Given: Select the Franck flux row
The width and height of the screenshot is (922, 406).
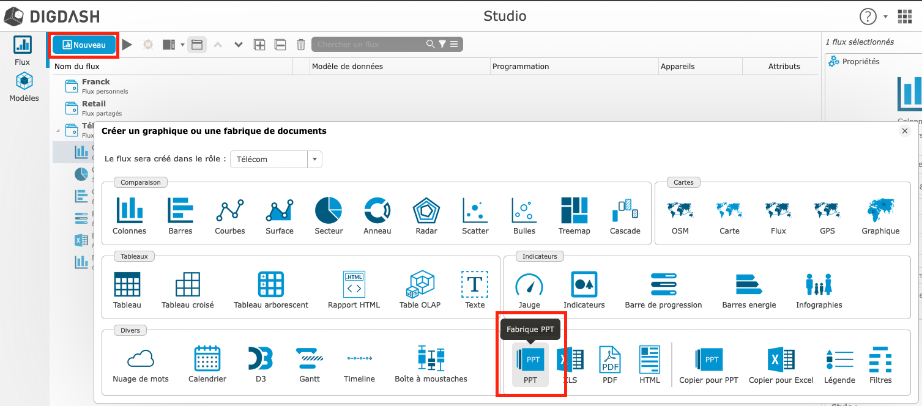Looking at the screenshot, I should pos(96,85).
